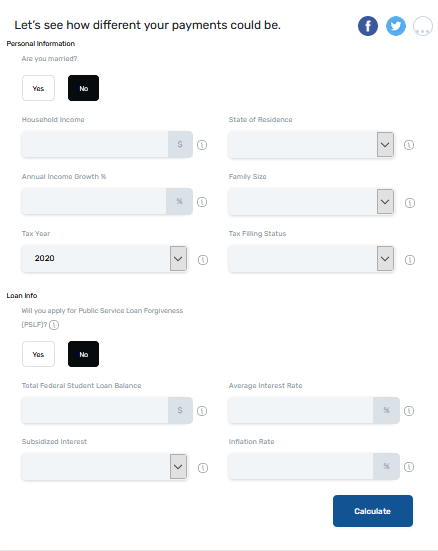Expand the Tax Year 2020 dropdown
Screen dimensions: 438x551
pyautogui.click(x=104, y=259)
